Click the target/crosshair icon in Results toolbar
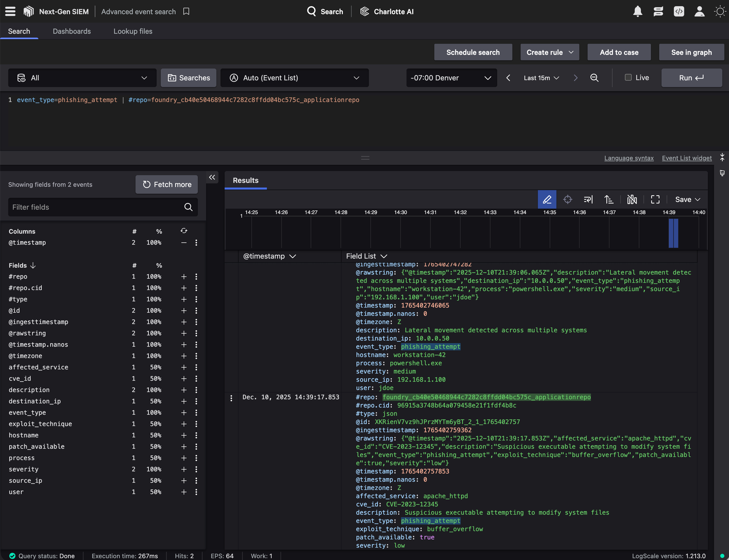The image size is (729, 560). point(568,199)
